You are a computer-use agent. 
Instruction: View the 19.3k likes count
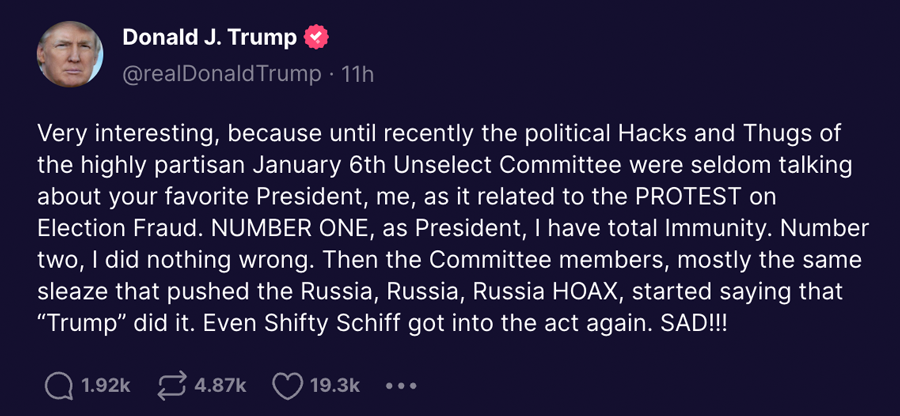tap(335, 386)
